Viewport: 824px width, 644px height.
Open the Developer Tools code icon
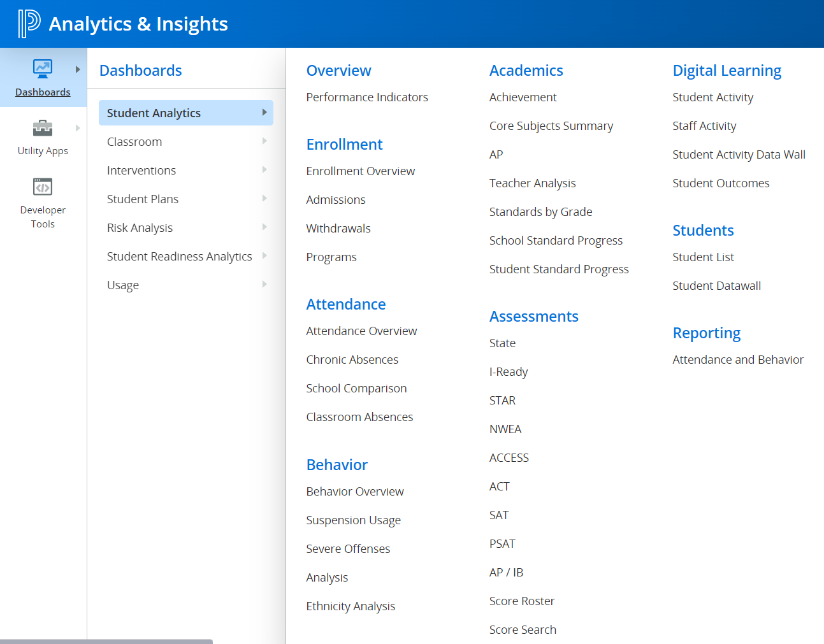click(43, 187)
